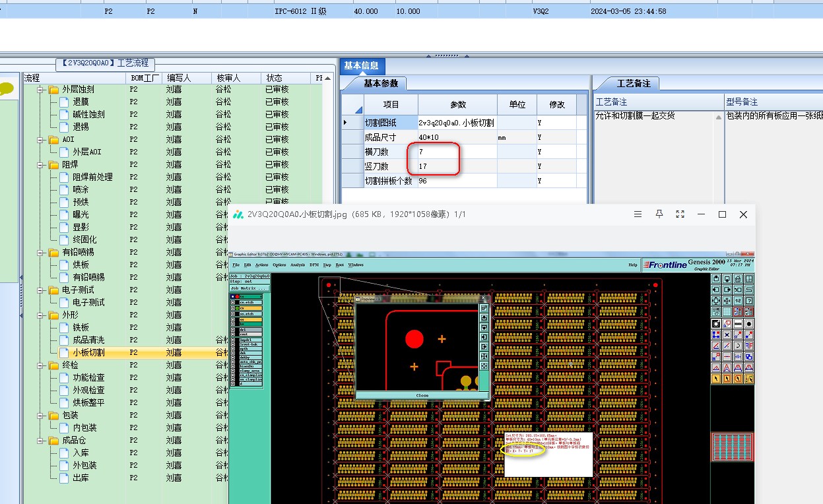
Task: Select the 显影 process step
Action: 81,228
